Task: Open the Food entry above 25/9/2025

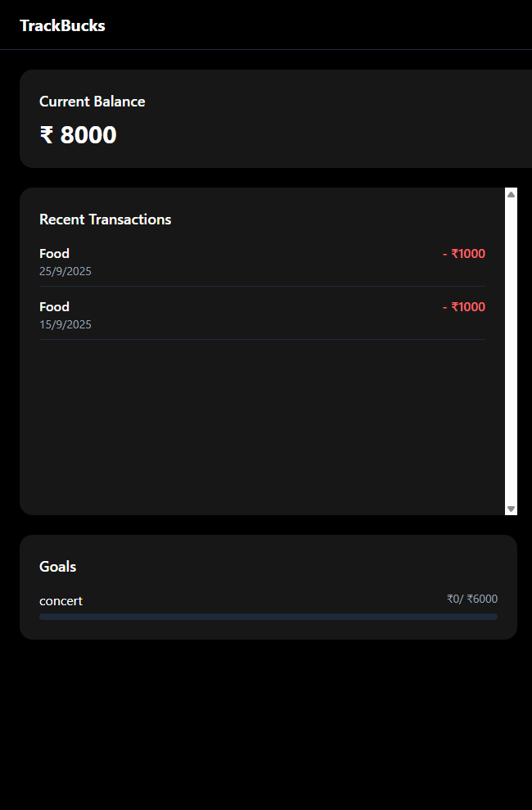Action: [54, 254]
